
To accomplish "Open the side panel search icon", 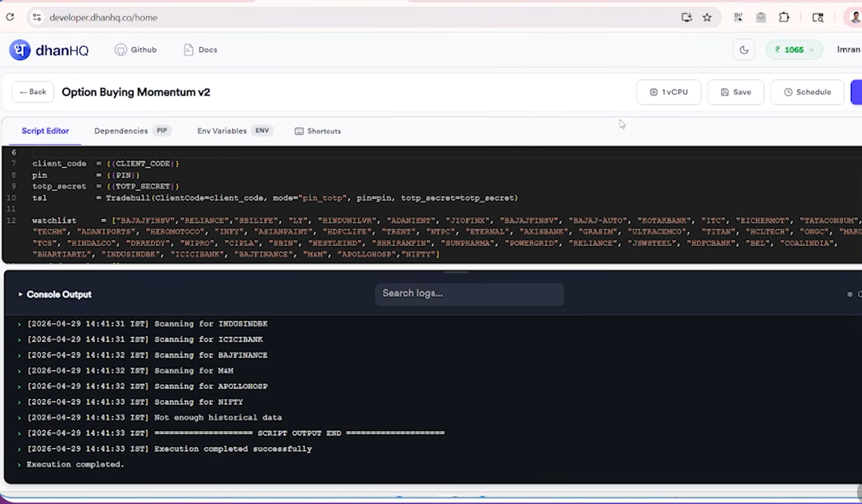I will 818,18.
